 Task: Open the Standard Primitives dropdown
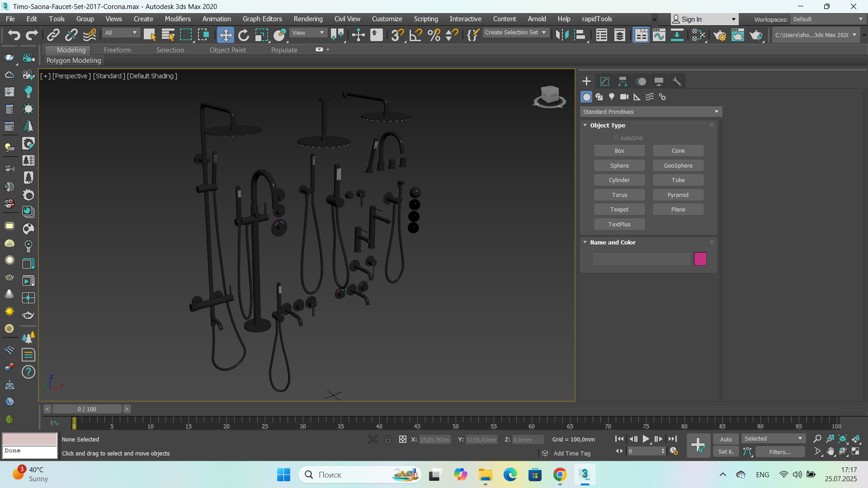651,112
